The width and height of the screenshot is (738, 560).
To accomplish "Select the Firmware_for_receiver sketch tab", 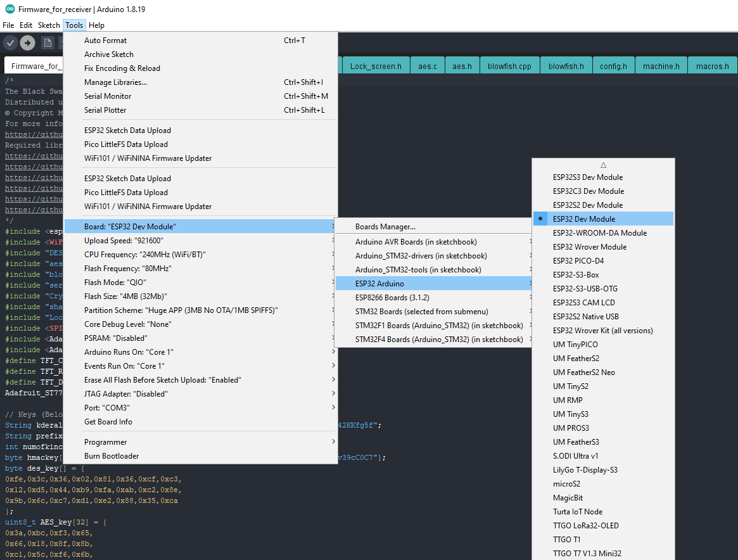I will click(x=34, y=67).
